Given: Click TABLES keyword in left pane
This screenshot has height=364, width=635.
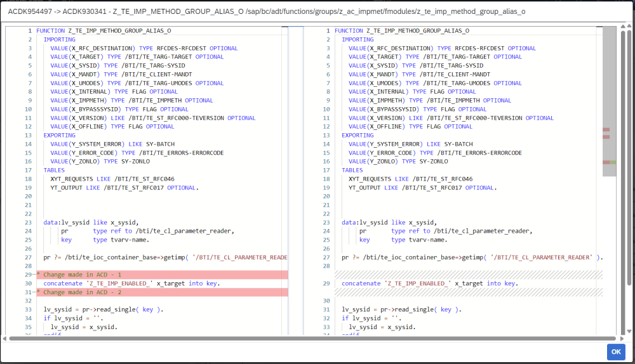Looking at the screenshot, I should click(54, 171).
